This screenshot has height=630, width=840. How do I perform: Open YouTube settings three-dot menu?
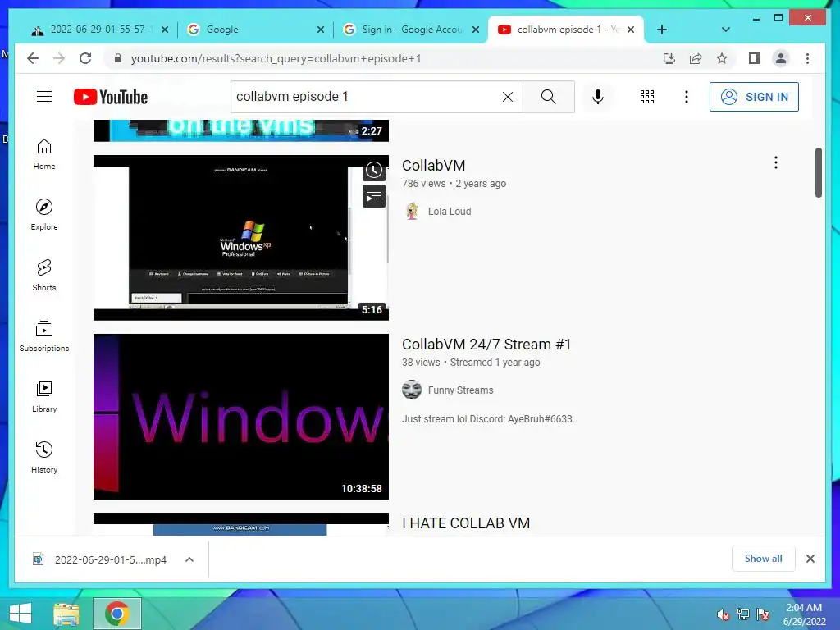tap(687, 97)
